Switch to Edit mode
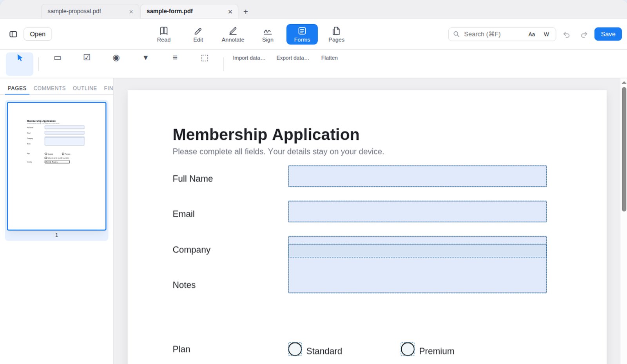Viewport: 627px width, 364px height. 198,34
